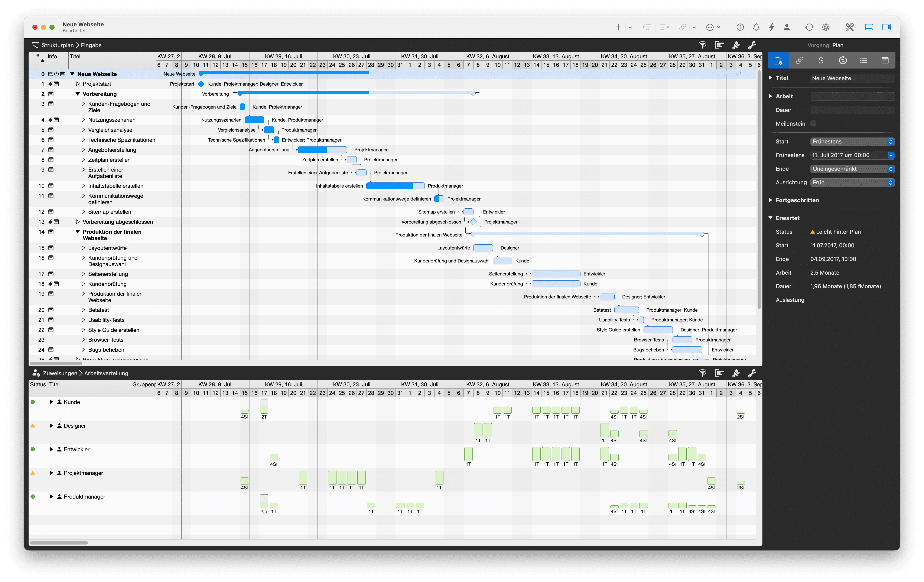Click the plus add button in toolbar
This screenshot has height=582, width=924.
pyautogui.click(x=618, y=27)
